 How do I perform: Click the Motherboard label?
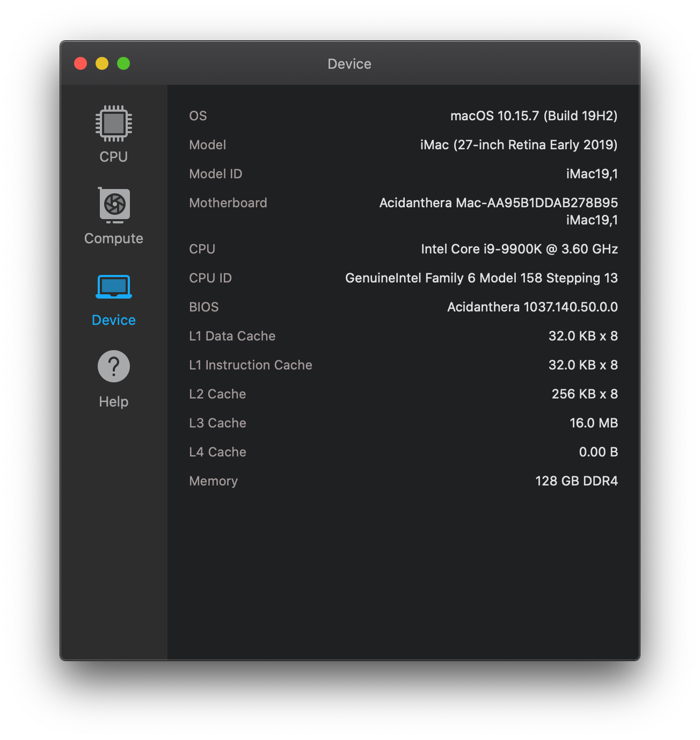[228, 203]
